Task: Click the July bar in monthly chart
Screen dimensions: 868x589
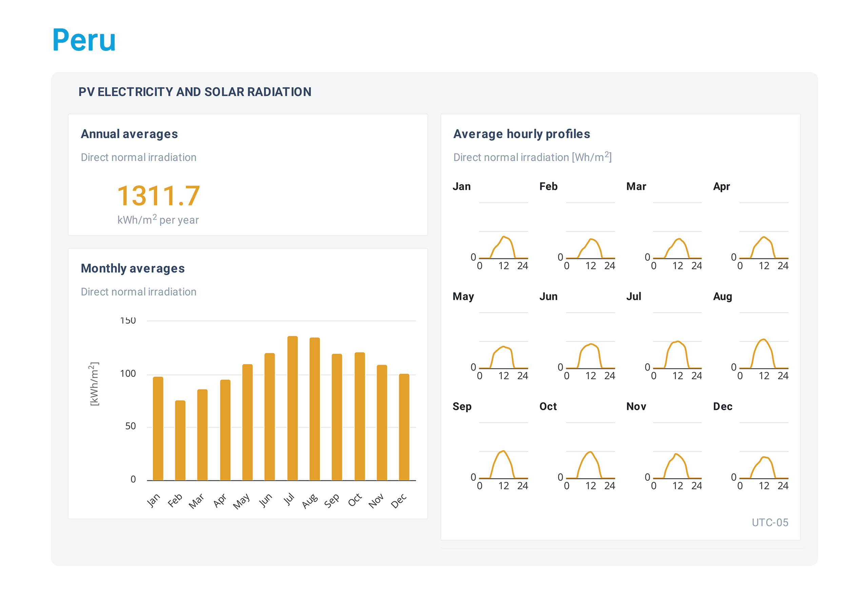Action: (x=293, y=408)
